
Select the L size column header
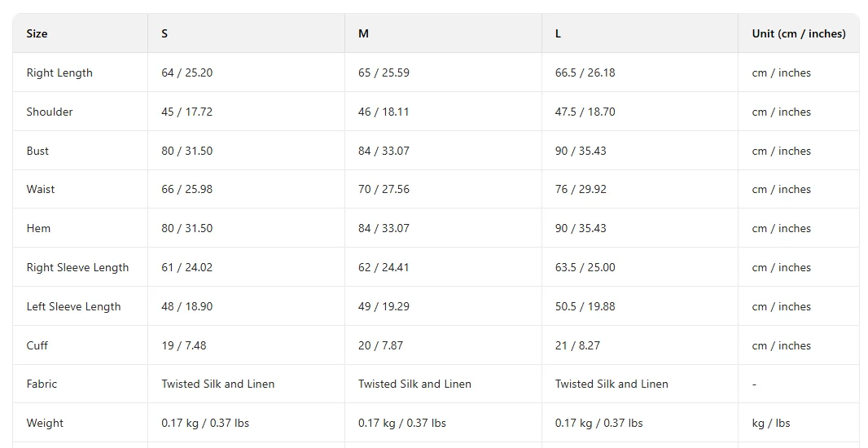pyautogui.click(x=558, y=33)
